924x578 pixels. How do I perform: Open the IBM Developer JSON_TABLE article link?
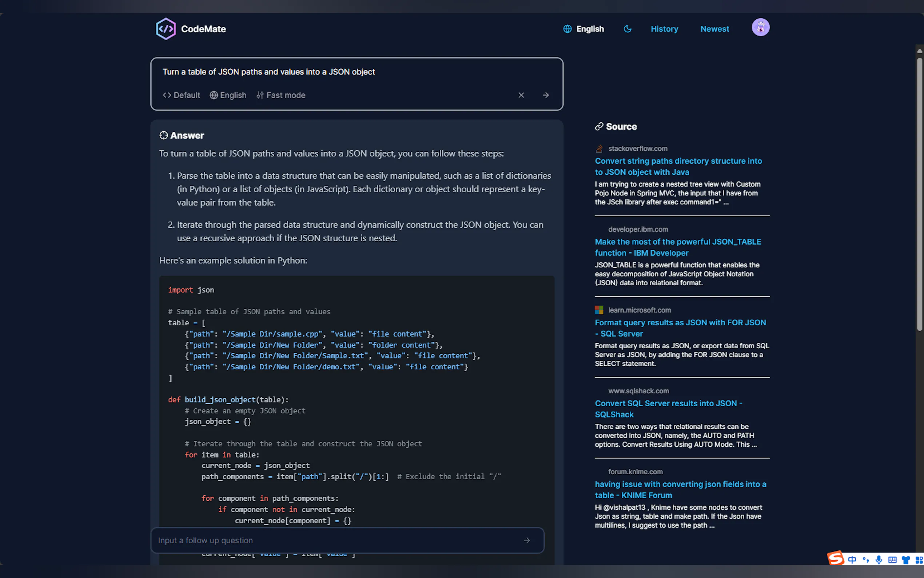(678, 248)
